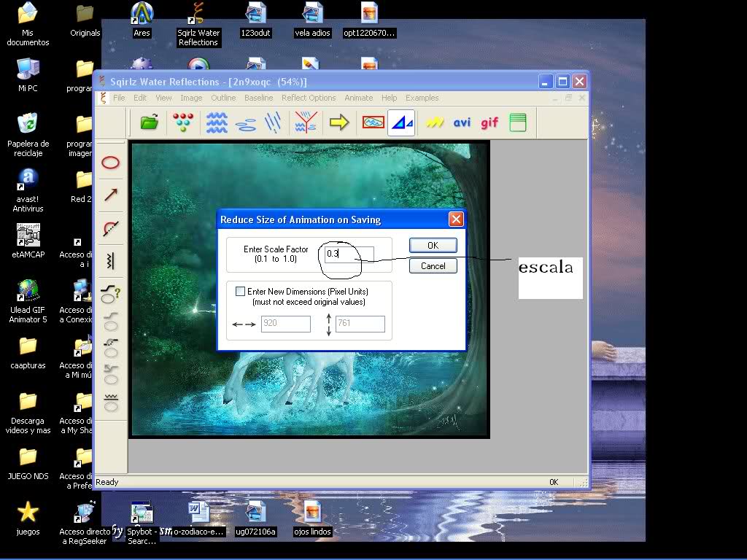Cancel the Reduce Size dialog
Screen dimensions: 747x560
click(433, 265)
